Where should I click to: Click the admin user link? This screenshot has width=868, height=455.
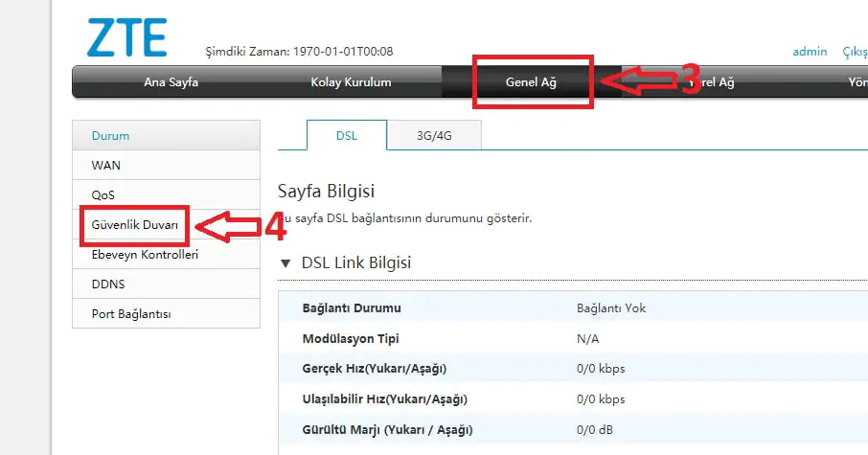[810, 52]
